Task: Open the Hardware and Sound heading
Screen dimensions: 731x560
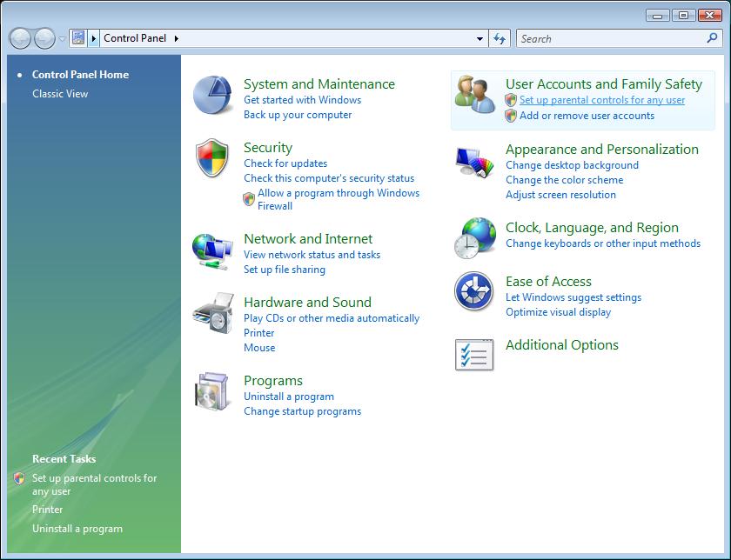Action: (308, 302)
